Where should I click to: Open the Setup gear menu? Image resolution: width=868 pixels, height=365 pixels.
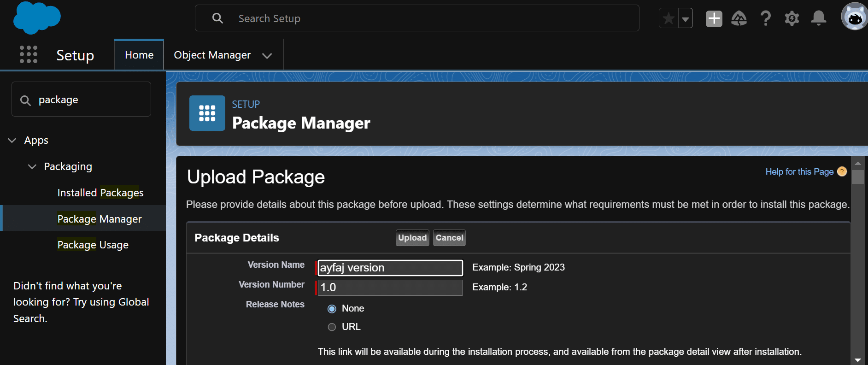(x=792, y=18)
